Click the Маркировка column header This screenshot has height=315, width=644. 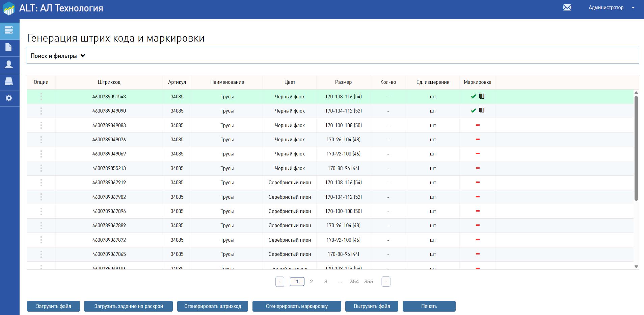(478, 82)
